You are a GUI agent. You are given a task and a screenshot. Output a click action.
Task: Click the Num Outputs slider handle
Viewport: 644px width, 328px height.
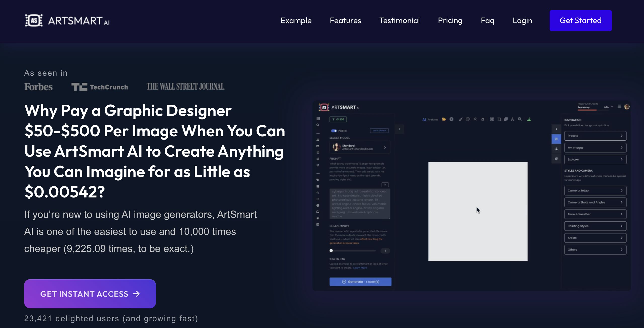pyautogui.click(x=331, y=251)
